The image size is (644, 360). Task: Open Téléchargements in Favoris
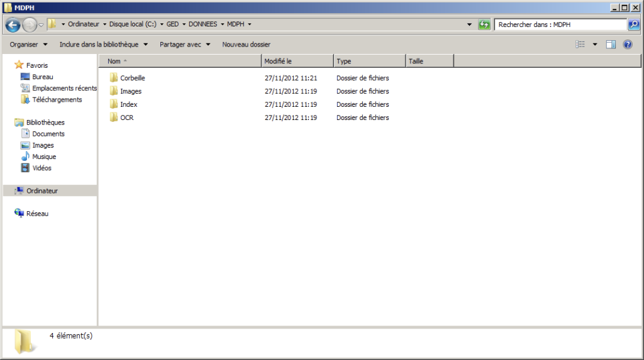(57, 99)
